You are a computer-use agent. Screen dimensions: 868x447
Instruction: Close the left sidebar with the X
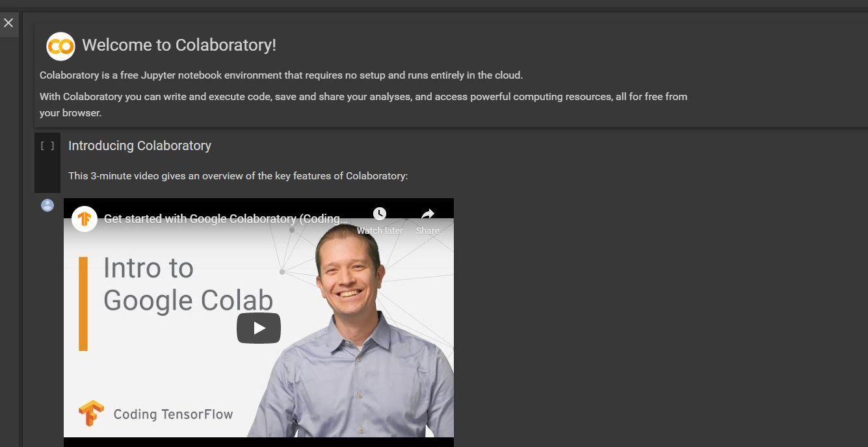pyautogui.click(x=8, y=23)
